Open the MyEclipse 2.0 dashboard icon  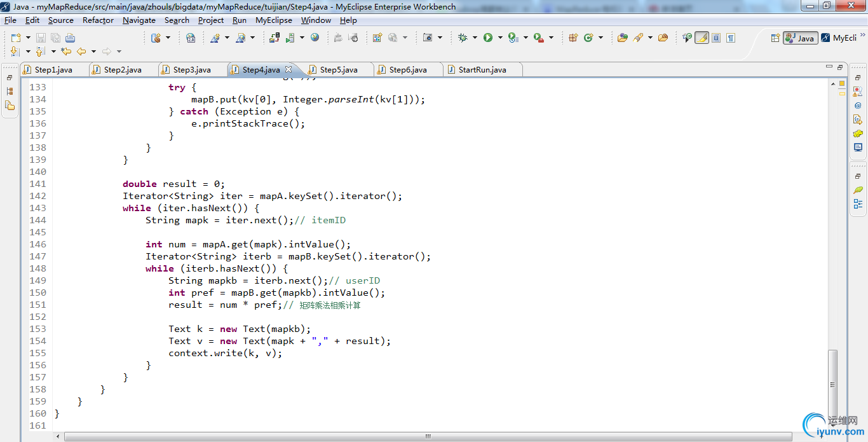tap(191, 38)
